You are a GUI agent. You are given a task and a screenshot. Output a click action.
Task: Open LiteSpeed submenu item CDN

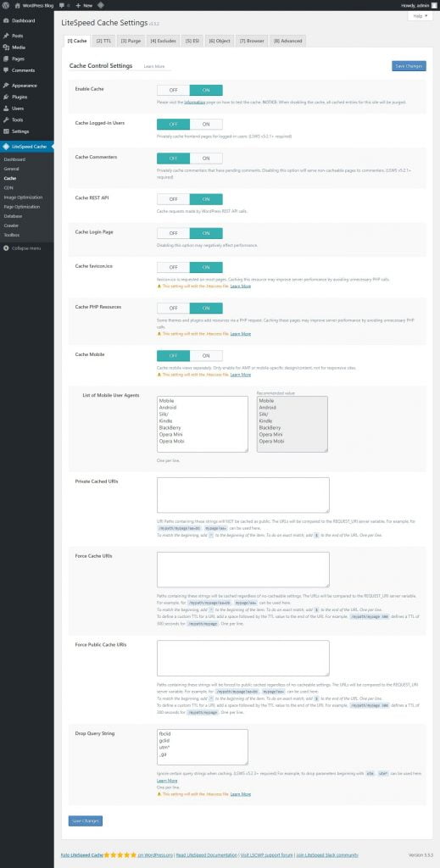pyautogui.click(x=8, y=188)
